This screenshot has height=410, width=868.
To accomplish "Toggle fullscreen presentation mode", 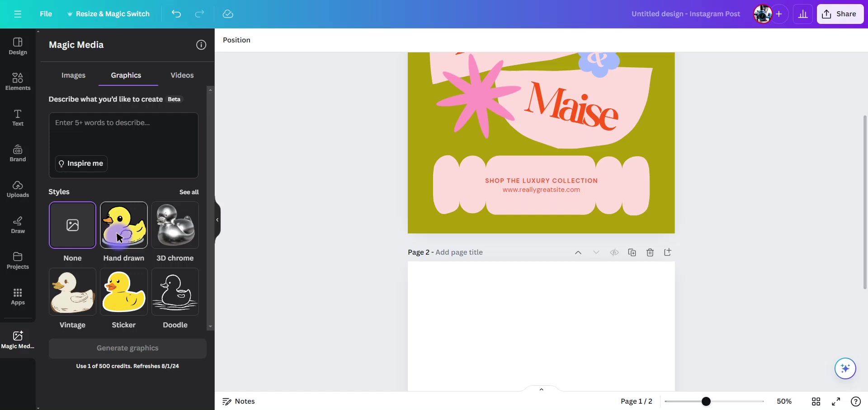I will tap(836, 401).
